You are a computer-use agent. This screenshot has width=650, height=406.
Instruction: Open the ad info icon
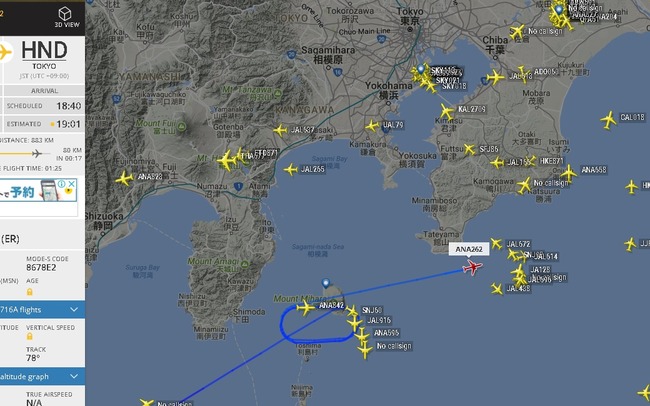[x=62, y=183]
